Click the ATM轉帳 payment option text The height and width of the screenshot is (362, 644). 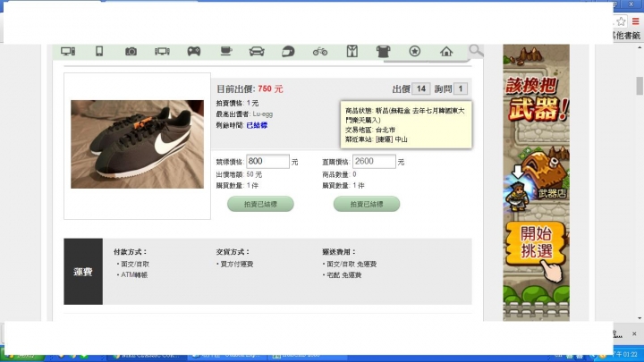134,275
